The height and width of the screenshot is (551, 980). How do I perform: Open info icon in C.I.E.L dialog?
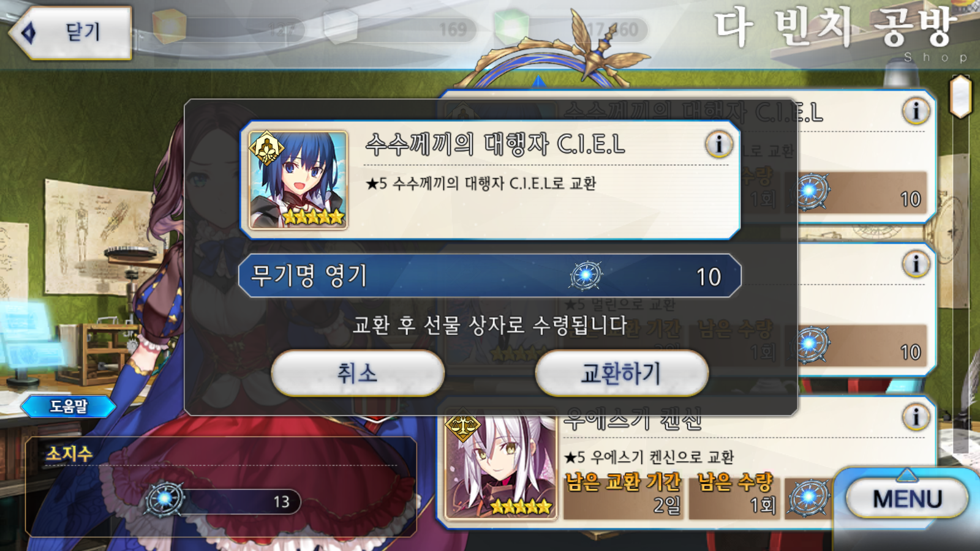[718, 144]
